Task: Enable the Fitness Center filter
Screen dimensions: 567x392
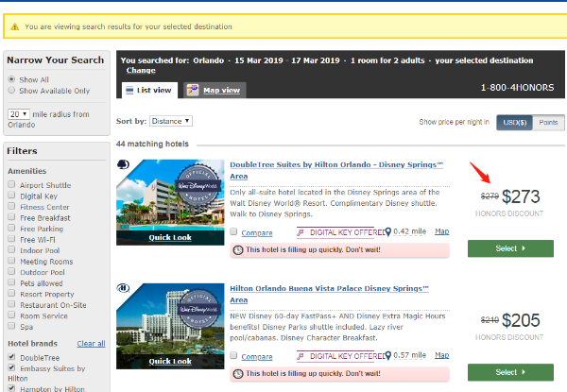Action: pos(11,206)
